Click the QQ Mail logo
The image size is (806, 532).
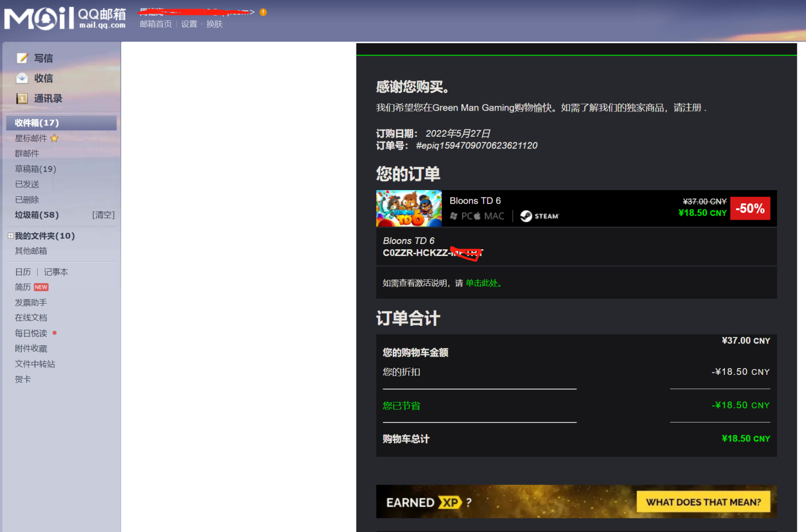coord(65,18)
